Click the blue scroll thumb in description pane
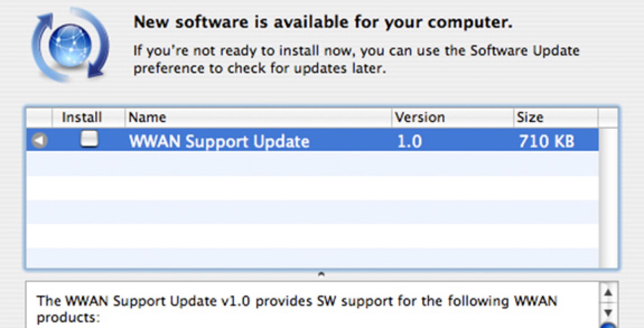644x328 pixels. point(609,324)
